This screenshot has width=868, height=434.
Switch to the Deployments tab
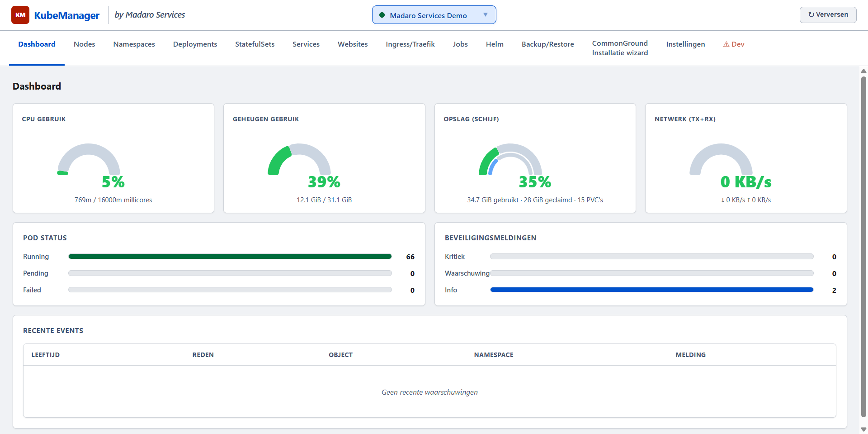[195, 44]
